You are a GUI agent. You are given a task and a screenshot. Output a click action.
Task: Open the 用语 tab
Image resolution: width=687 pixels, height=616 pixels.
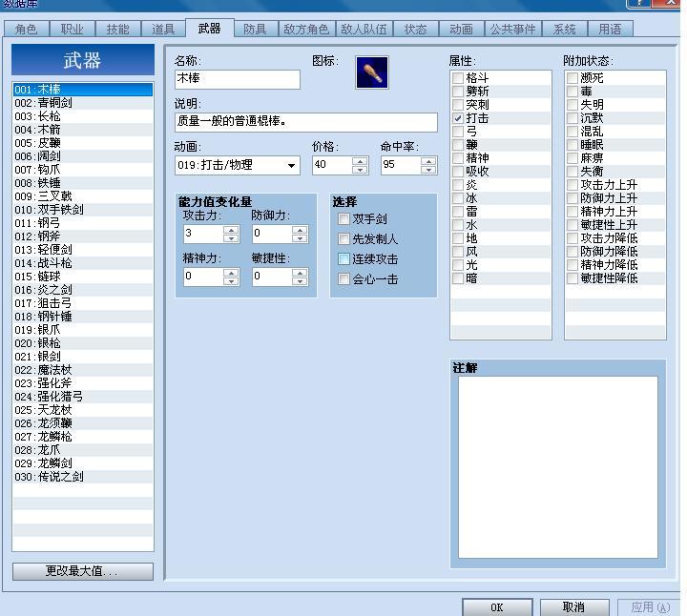610,30
